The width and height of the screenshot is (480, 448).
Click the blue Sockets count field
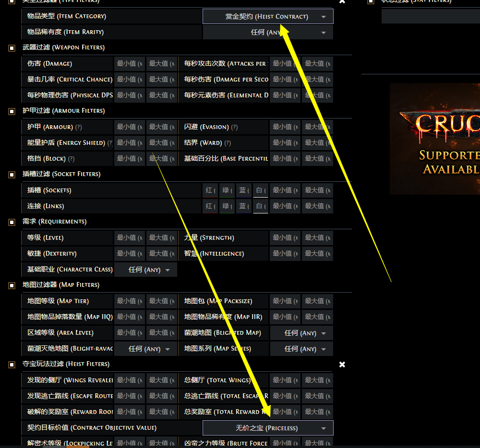tap(244, 190)
